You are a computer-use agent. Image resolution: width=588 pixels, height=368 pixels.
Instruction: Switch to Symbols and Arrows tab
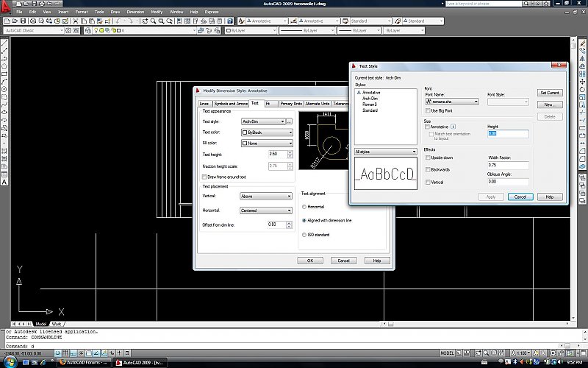pos(231,104)
